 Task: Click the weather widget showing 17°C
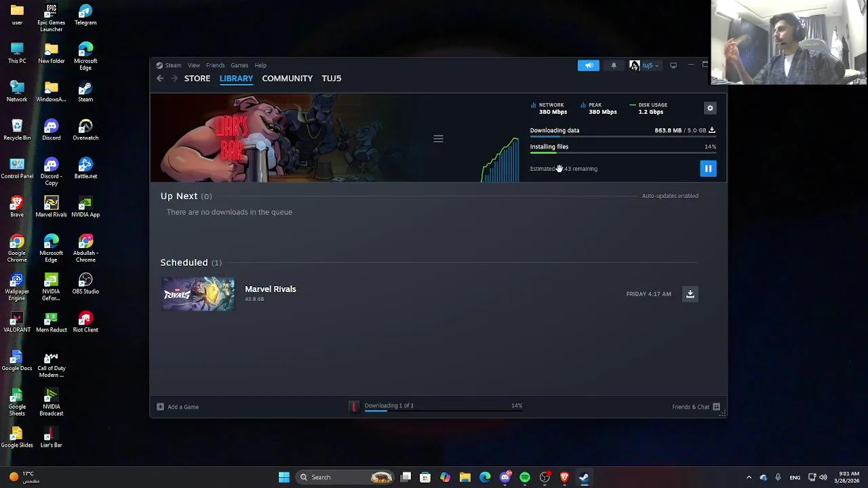pos(24,477)
